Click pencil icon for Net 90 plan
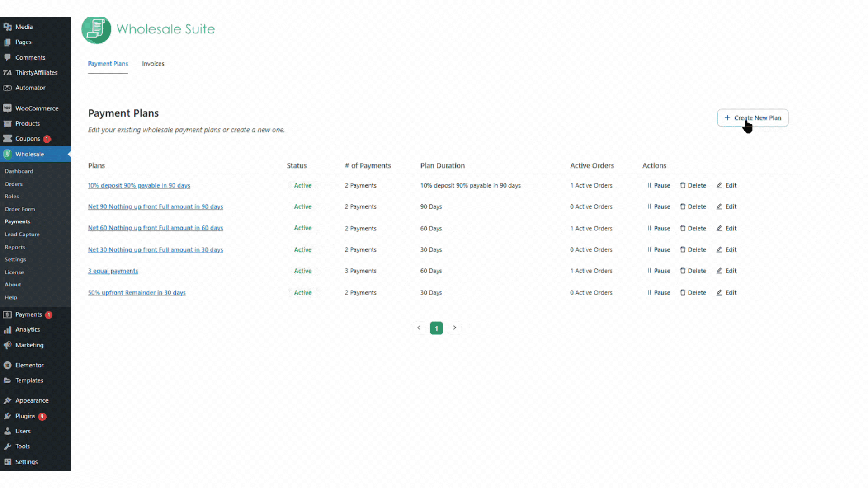868x488 pixels. 719,206
